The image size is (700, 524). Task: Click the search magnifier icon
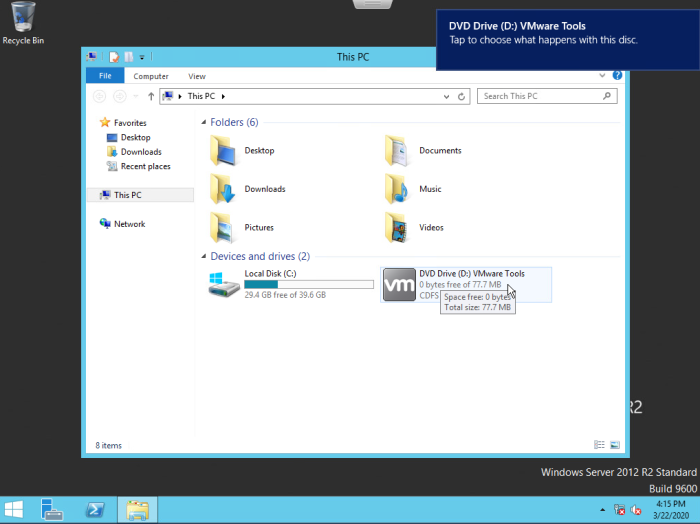point(607,96)
